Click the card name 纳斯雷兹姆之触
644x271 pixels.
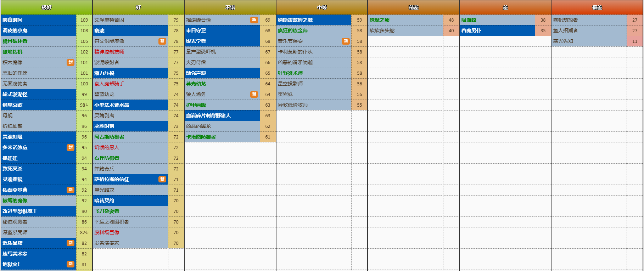click(x=295, y=20)
